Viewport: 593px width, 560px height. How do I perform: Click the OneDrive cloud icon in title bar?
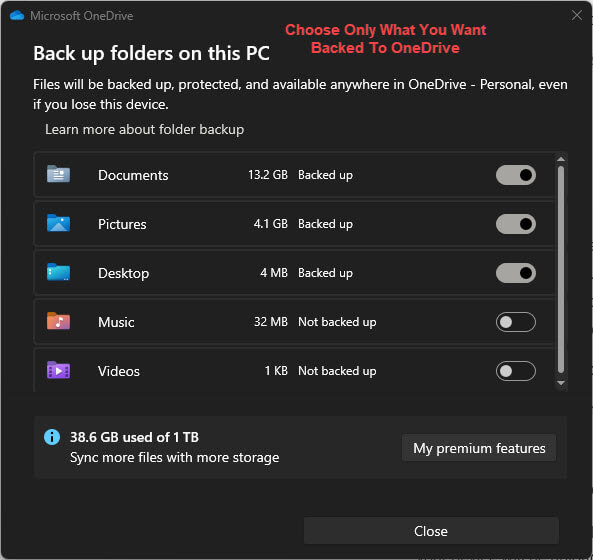pos(17,16)
